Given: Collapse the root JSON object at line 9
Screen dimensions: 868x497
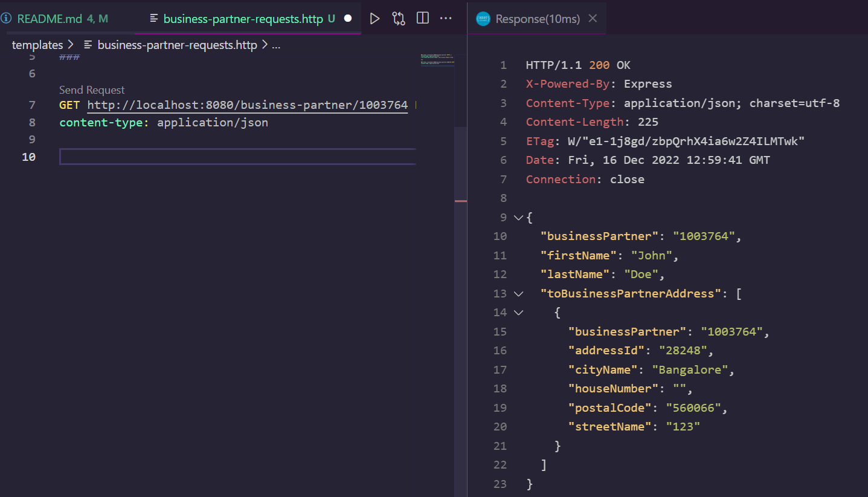Looking at the screenshot, I should (518, 218).
